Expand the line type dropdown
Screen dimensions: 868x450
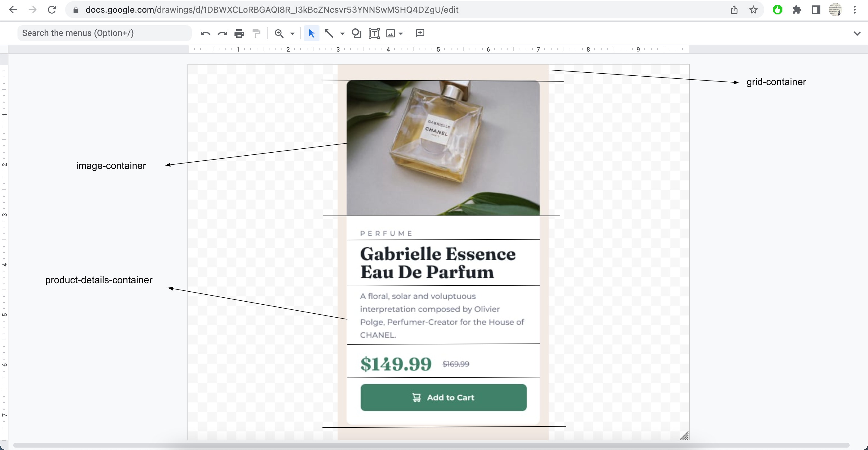tap(342, 33)
